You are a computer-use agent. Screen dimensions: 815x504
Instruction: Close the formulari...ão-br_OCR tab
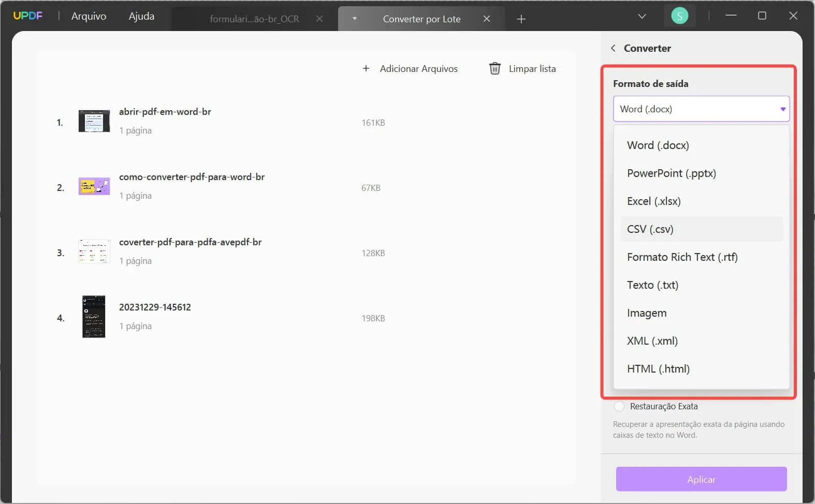tap(319, 19)
